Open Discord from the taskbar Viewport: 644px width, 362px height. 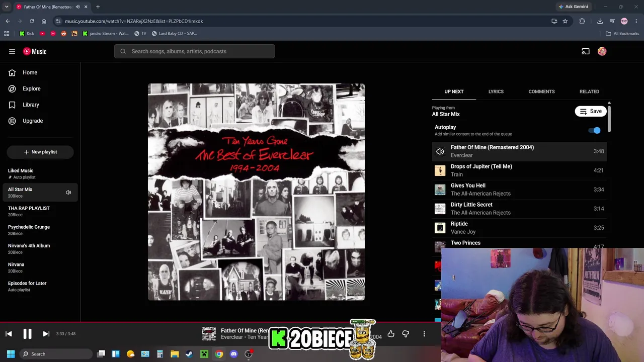(x=233, y=354)
